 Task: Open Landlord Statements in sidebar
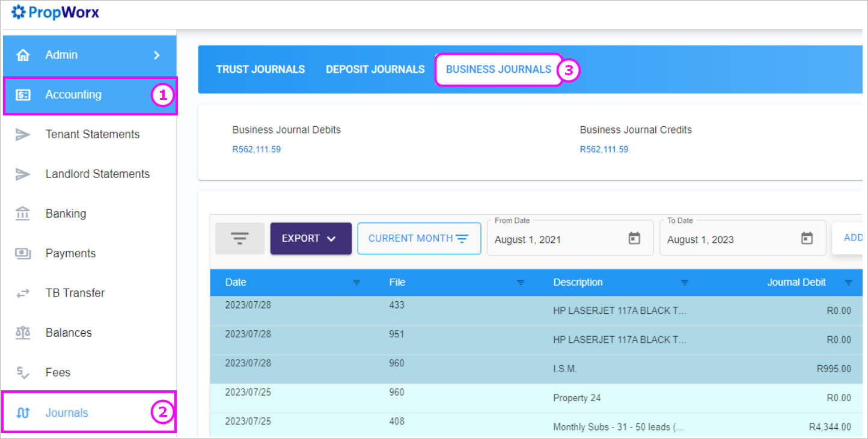[x=97, y=174]
